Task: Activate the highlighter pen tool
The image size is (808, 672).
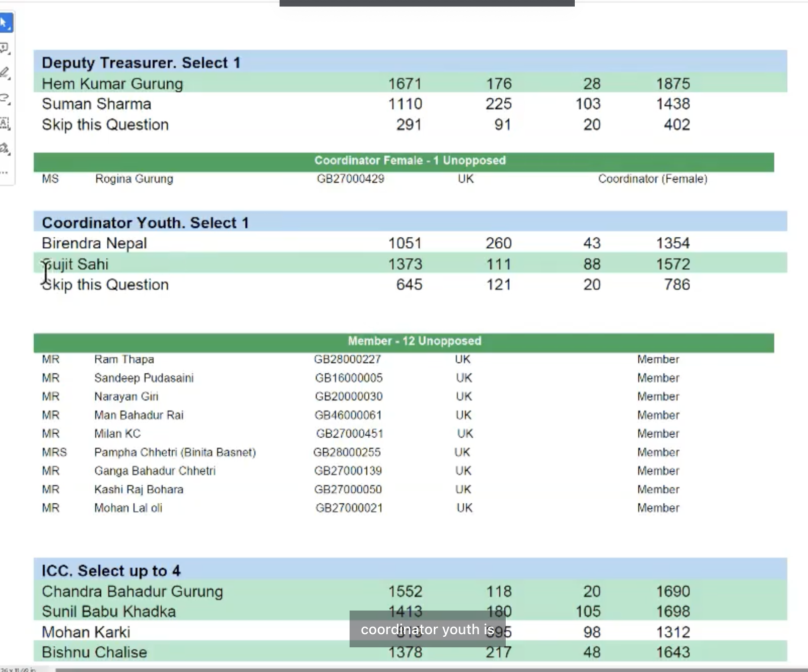Action: [x=5, y=73]
